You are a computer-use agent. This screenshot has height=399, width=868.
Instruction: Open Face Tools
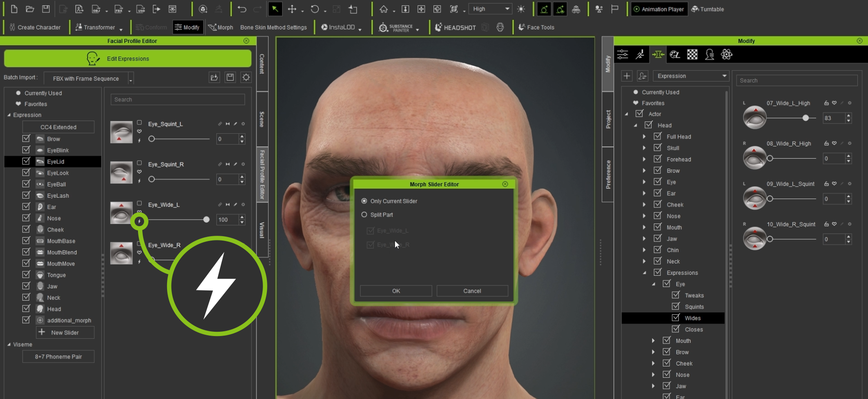(x=536, y=27)
